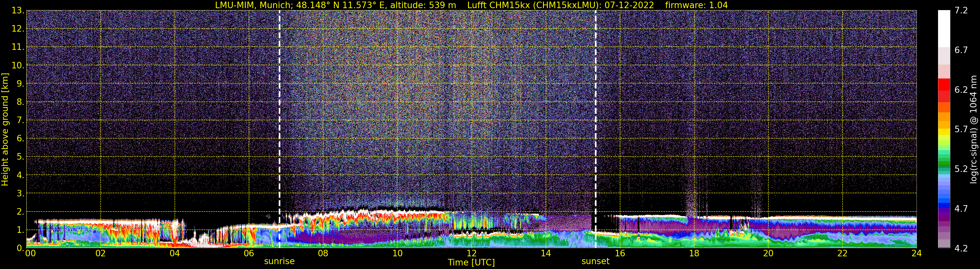Click the colorbar tick value 4.7
The height and width of the screenshot is (269, 980).
point(961,208)
